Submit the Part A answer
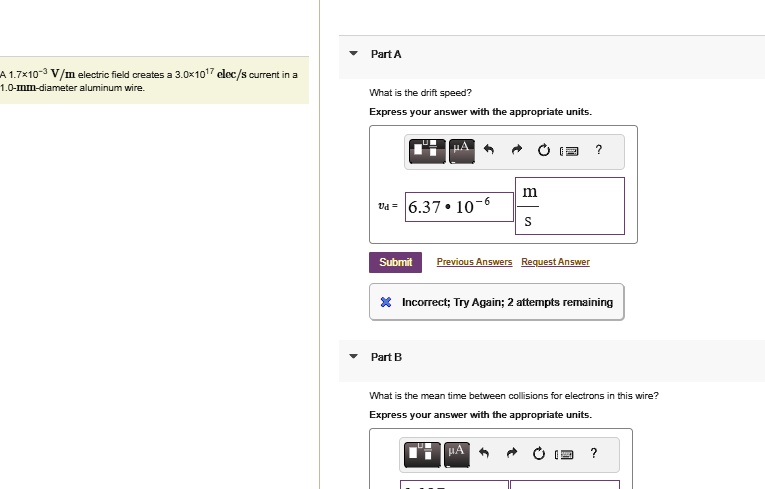The height and width of the screenshot is (489, 765). 396,262
